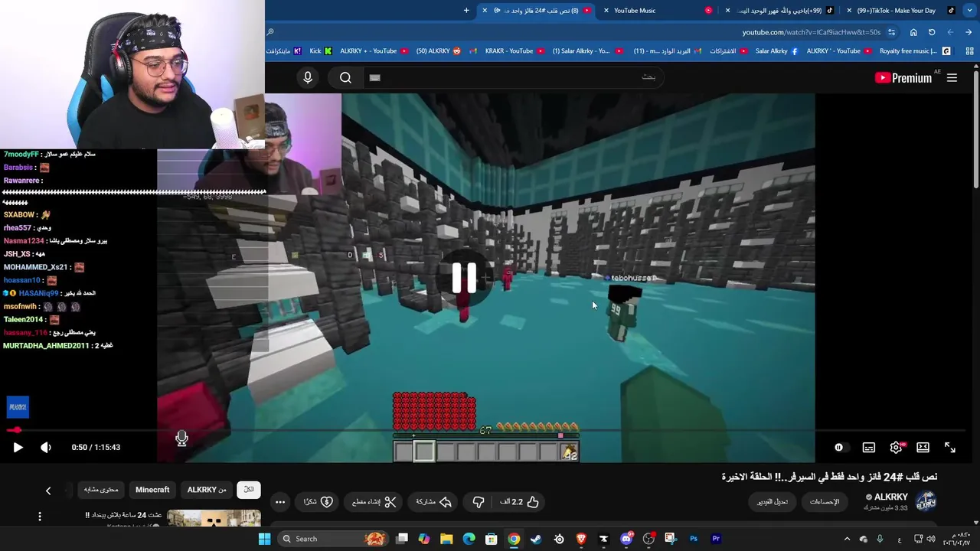The width and height of the screenshot is (980, 551).
Task: Click the Windows taskbar Search box
Action: (333, 539)
